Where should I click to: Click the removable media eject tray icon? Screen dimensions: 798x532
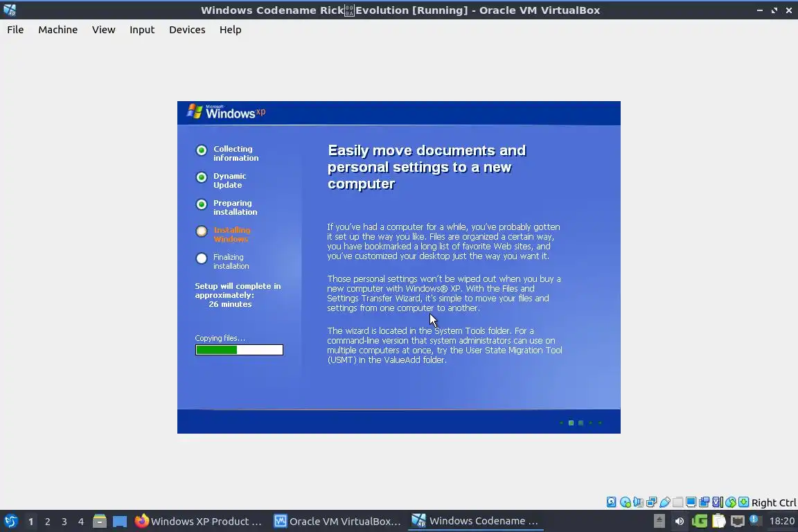coord(659,521)
